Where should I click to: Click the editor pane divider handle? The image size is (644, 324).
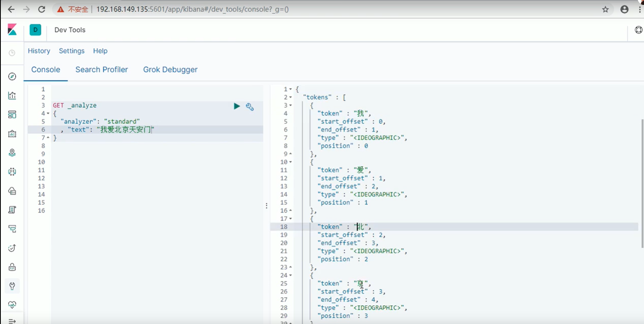267,206
